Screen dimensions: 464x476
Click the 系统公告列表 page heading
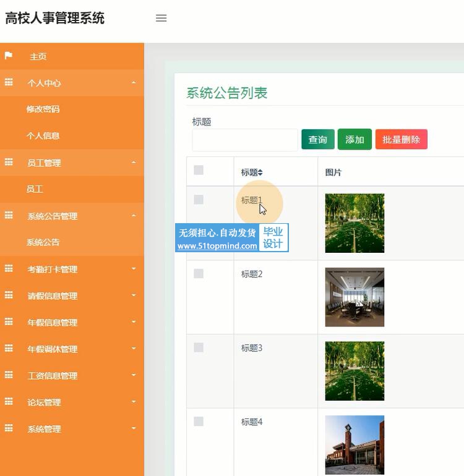(x=227, y=93)
